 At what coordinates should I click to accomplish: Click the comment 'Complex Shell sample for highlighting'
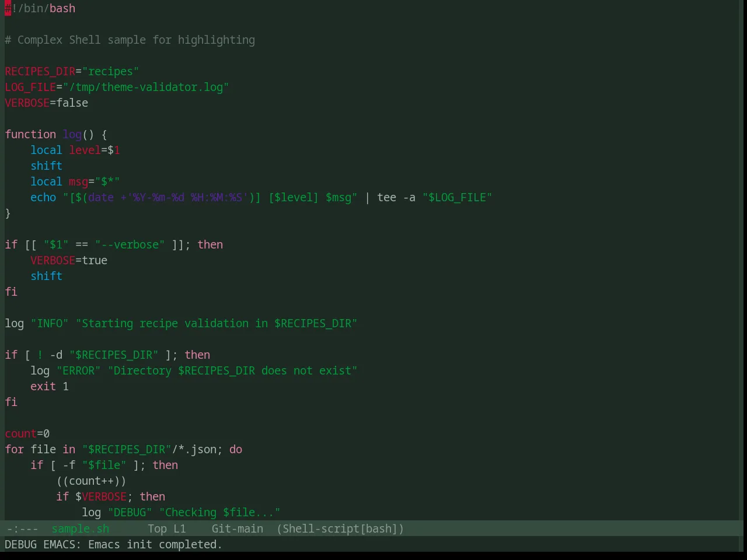136,40
